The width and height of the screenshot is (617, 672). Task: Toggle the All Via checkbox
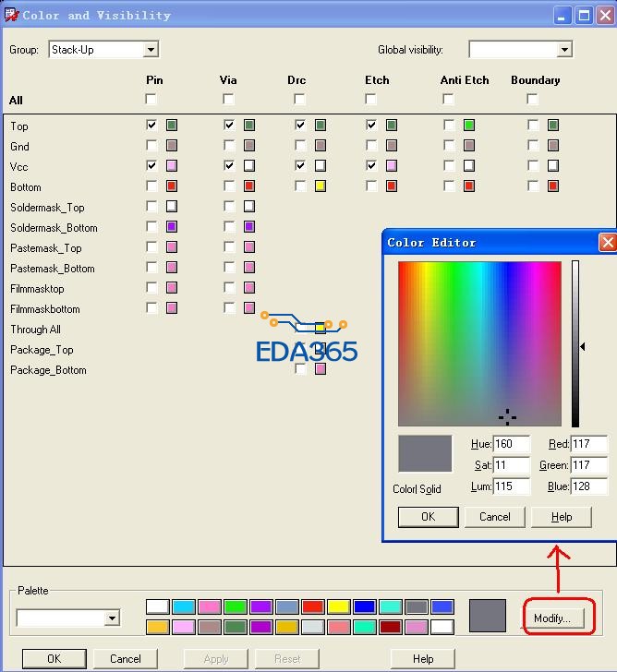pyautogui.click(x=228, y=100)
